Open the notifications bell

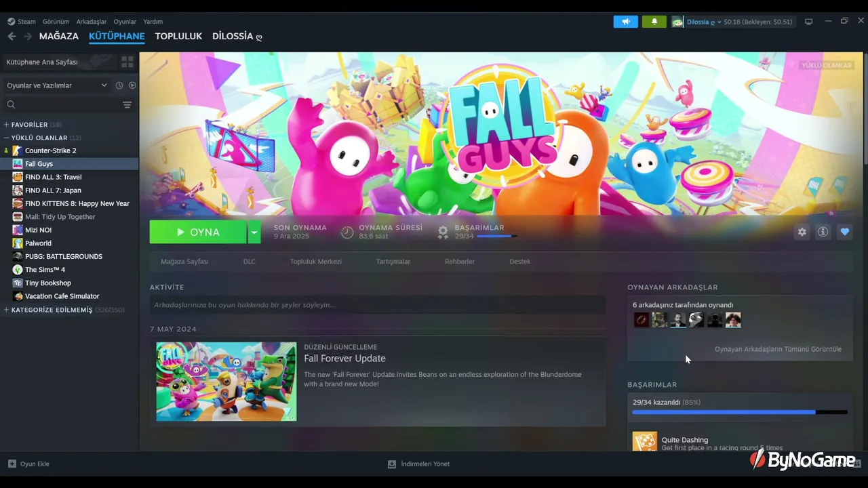654,22
